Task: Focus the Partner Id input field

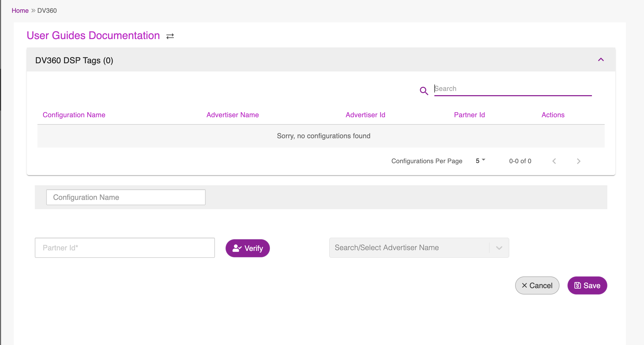Action: coord(125,248)
